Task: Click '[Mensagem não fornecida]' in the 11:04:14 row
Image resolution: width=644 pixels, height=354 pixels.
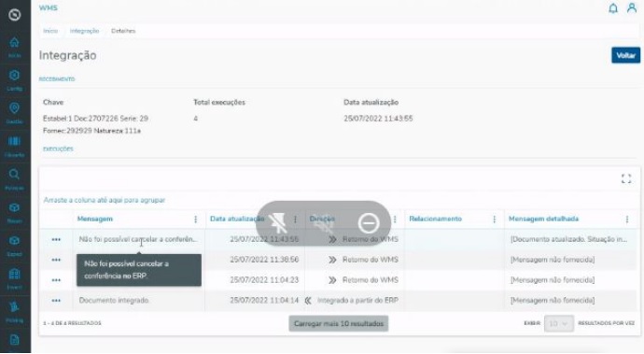Action: pyautogui.click(x=553, y=300)
